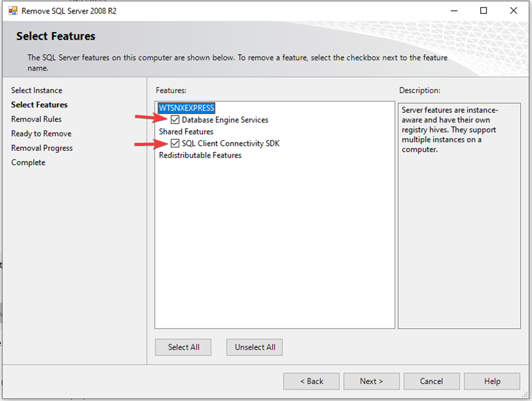Open Help for the removal wizard
This screenshot has height=401, width=532.
492,381
